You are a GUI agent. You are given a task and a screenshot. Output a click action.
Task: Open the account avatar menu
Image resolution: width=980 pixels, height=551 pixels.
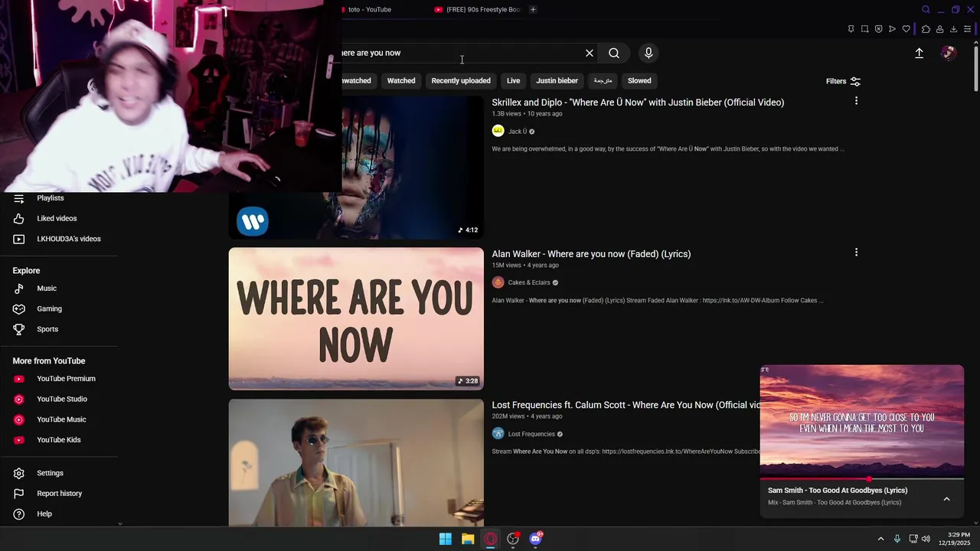[x=949, y=53]
